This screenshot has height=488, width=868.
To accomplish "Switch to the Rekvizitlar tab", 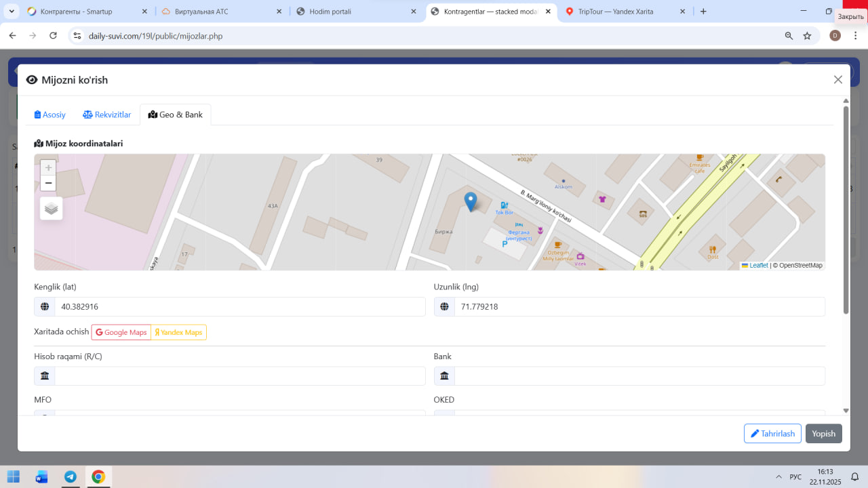I will (x=107, y=115).
